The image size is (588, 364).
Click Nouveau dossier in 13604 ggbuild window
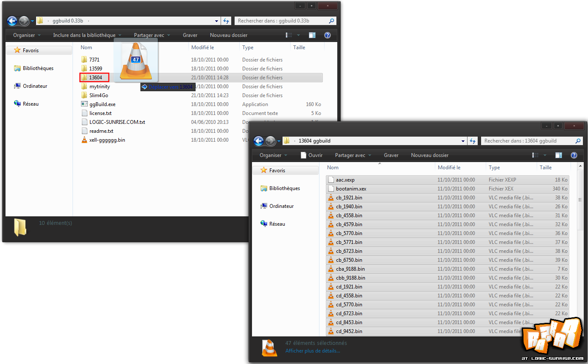pos(429,155)
